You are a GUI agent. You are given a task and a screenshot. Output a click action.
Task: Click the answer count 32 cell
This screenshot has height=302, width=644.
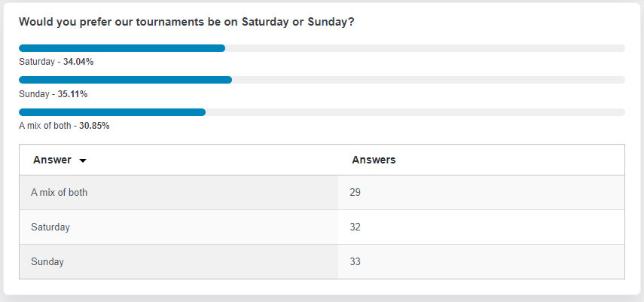click(481, 227)
